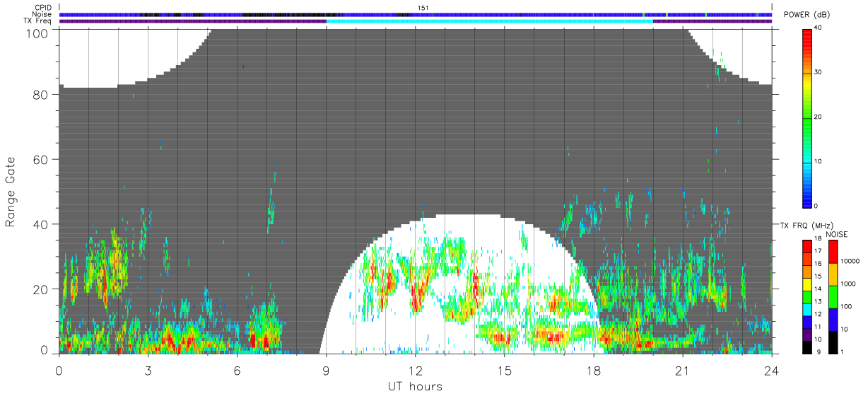
Task: Click the 3 tick on the UT hours axis
Action: tap(148, 370)
